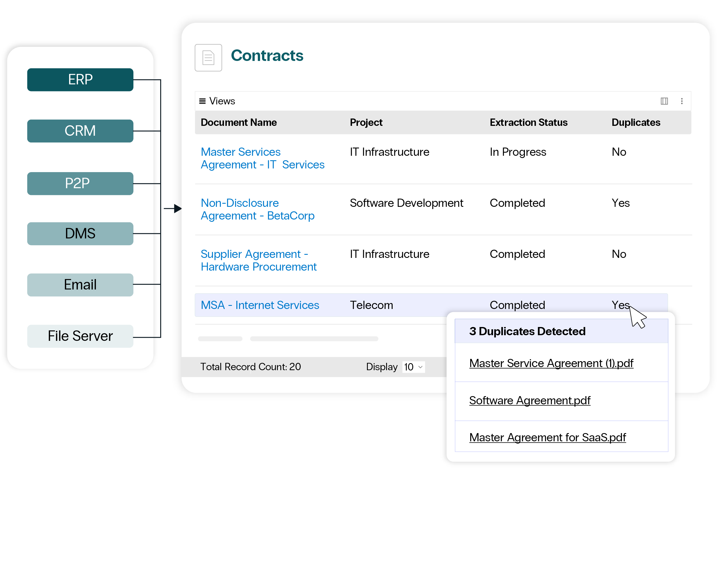Select the P2P source box

[x=80, y=183]
